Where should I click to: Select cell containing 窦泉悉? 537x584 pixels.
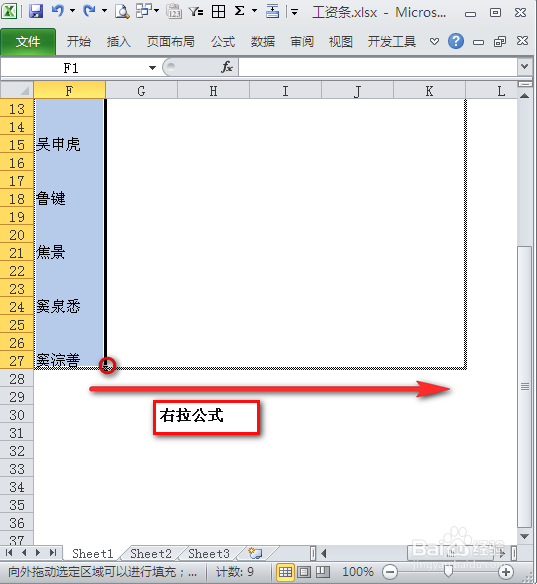click(x=69, y=307)
